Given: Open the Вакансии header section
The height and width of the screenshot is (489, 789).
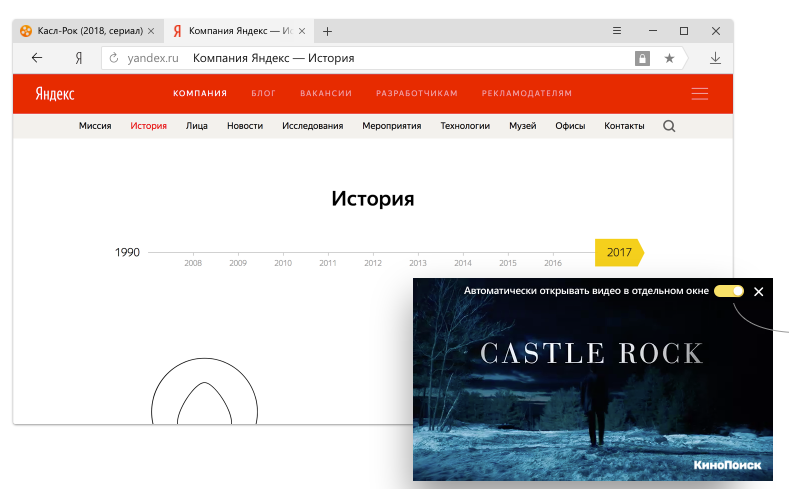Looking at the screenshot, I should point(326,93).
